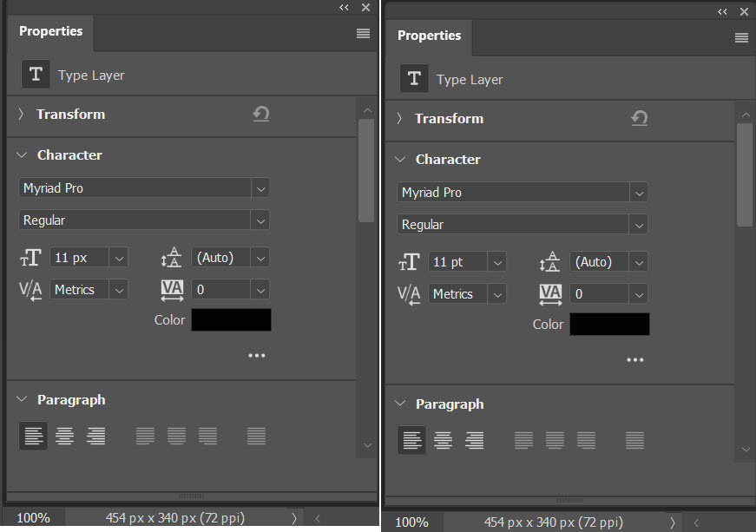Open the Properties panel menu hamburger
Viewport: 756px width, 532px height.
362,33
